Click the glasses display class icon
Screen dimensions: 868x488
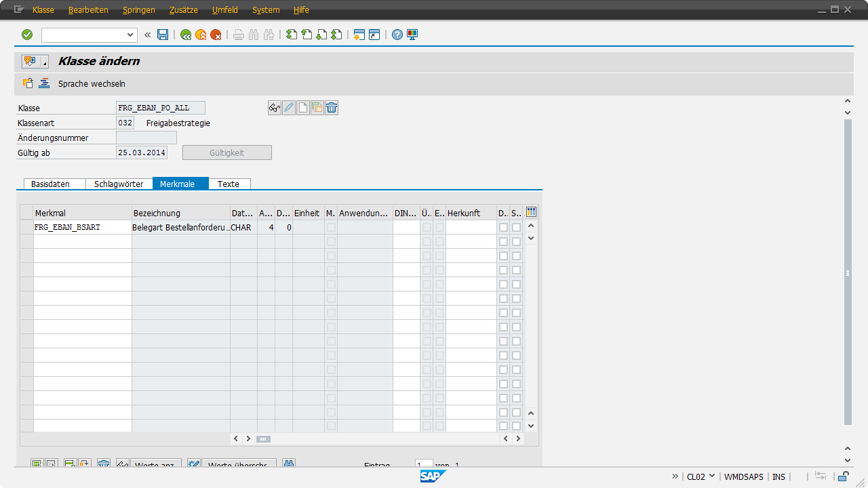click(275, 108)
